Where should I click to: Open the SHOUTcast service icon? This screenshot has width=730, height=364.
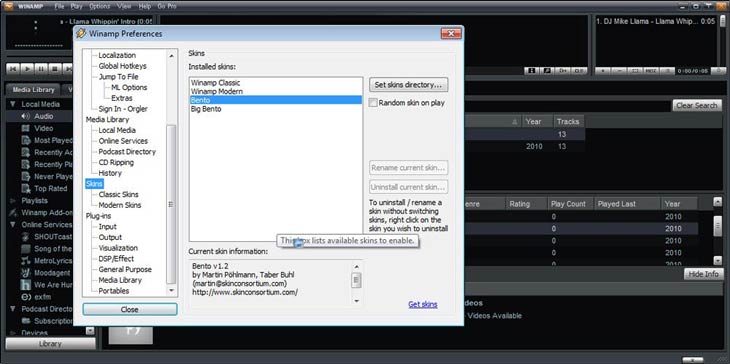point(26,236)
